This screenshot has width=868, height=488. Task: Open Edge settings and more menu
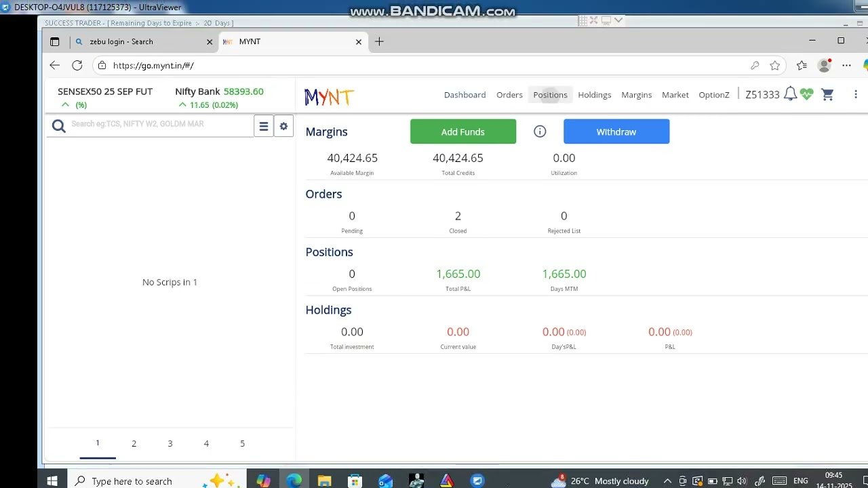846,66
